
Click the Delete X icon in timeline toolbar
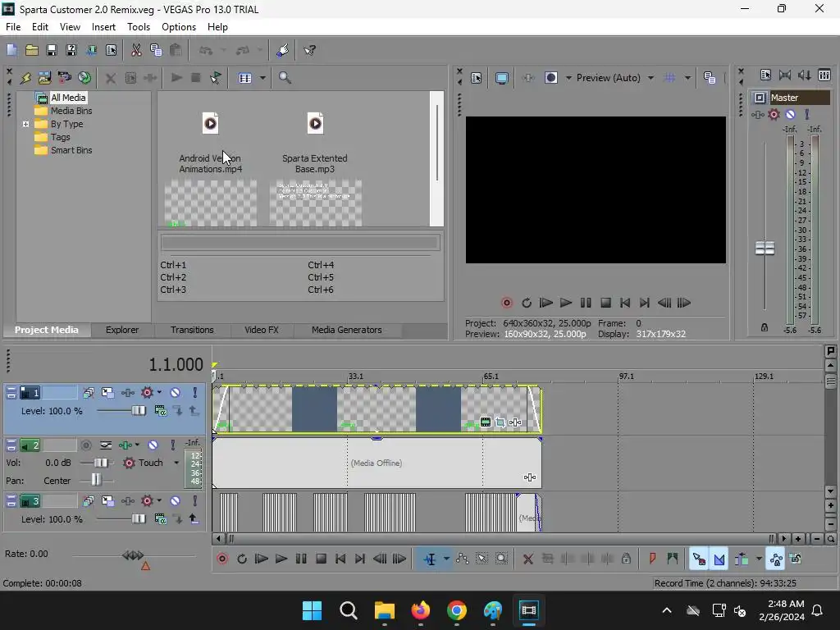(x=527, y=559)
